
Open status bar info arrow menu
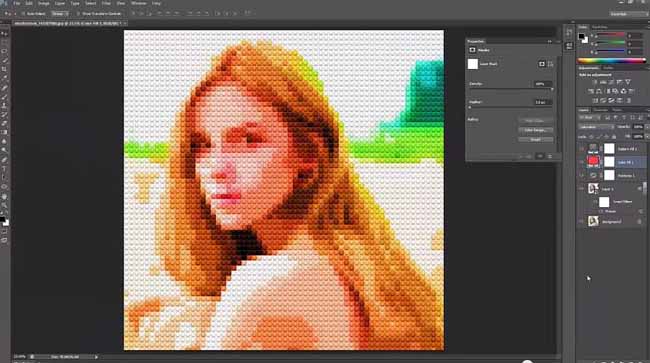(x=96, y=357)
